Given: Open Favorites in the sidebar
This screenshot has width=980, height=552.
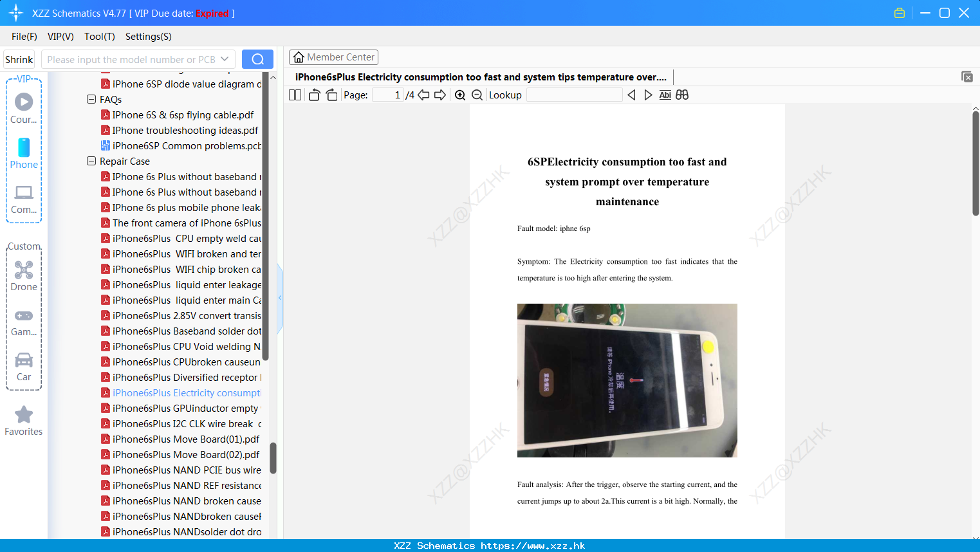Looking at the screenshot, I should pos(24,421).
